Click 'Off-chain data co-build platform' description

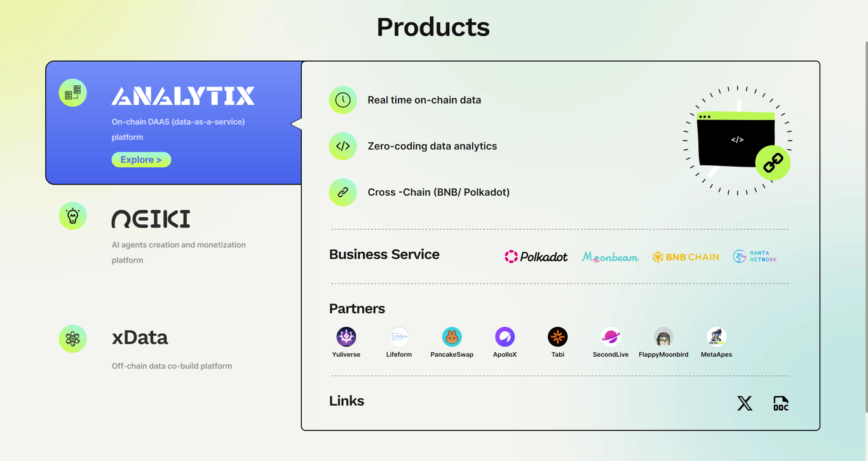click(172, 366)
